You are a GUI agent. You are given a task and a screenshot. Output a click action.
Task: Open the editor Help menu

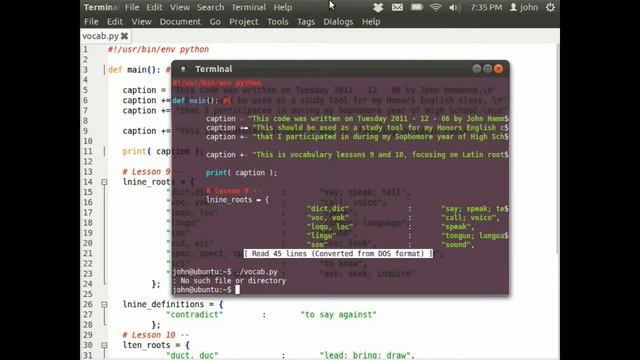371,22
